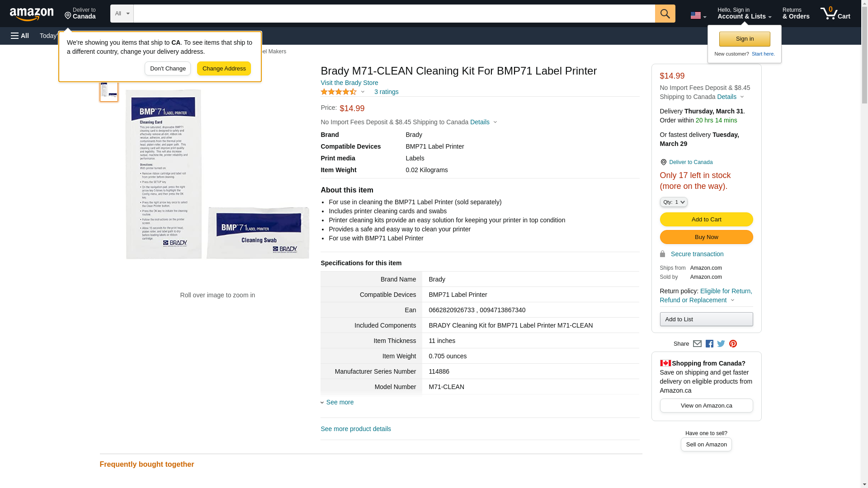Click the search magnifier button
Image resolution: width=868 pixels, height=488 pixels.
665,14
